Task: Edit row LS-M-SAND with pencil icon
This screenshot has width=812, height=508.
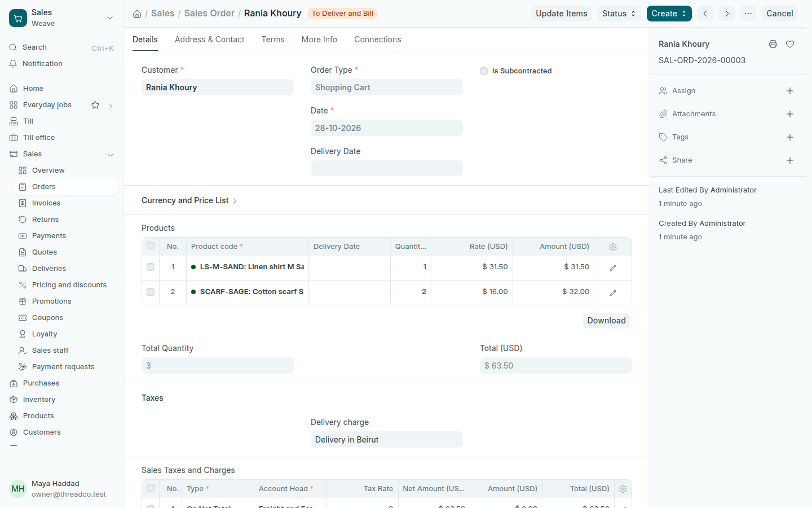Action: (613, 268)
